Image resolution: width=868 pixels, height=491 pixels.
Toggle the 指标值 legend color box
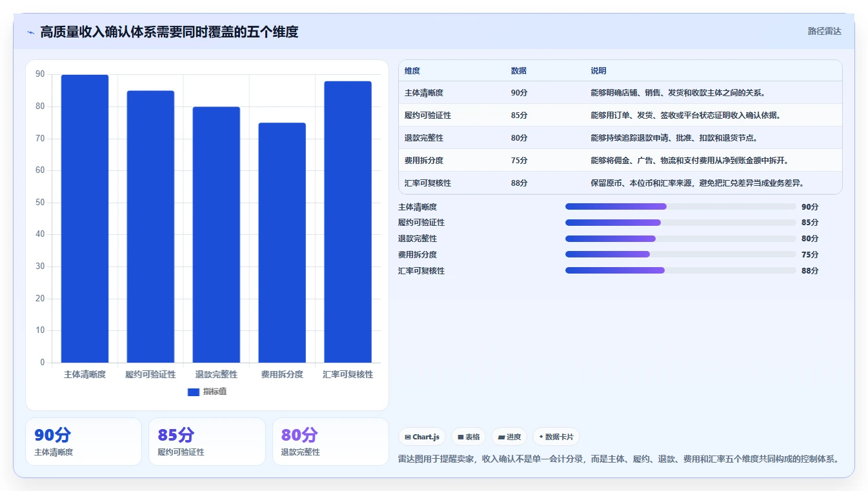194,392
